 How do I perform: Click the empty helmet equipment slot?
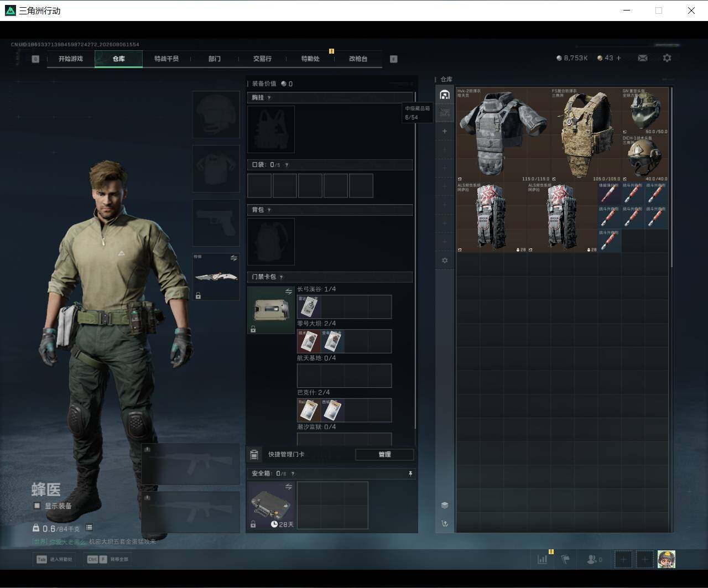click(x=216, y=115)
